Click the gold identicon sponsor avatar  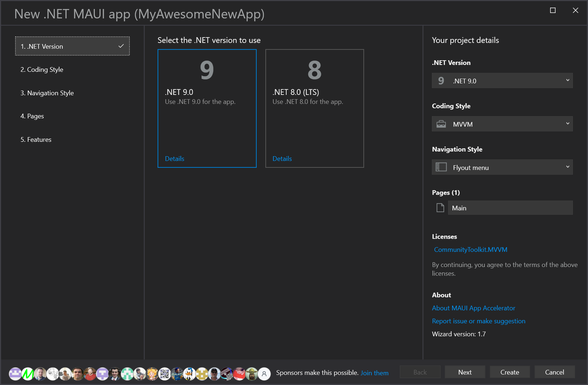pos(202,374)
